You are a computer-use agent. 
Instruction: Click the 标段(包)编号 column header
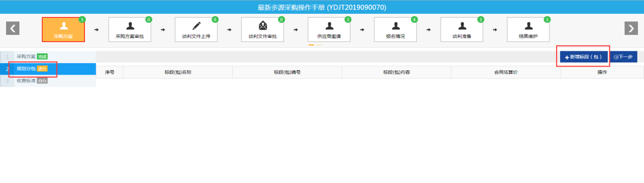tap(287, 73)
